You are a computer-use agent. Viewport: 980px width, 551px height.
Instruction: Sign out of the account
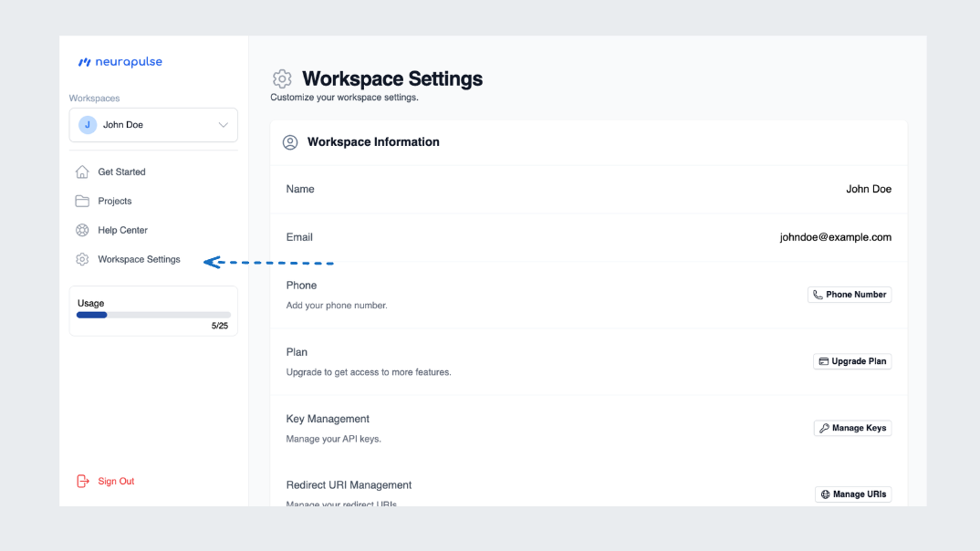tap(116, 481)
